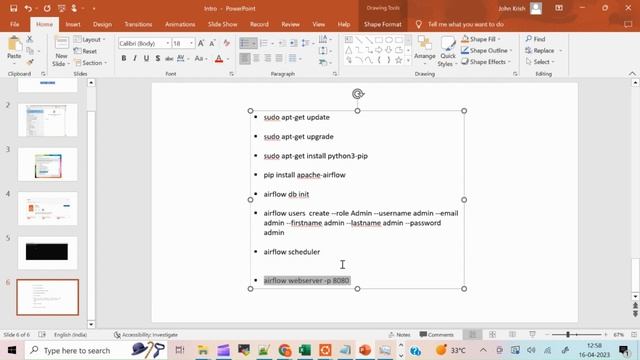Open the Select dropdown
640x360 pixels.
tap(540, 62)
